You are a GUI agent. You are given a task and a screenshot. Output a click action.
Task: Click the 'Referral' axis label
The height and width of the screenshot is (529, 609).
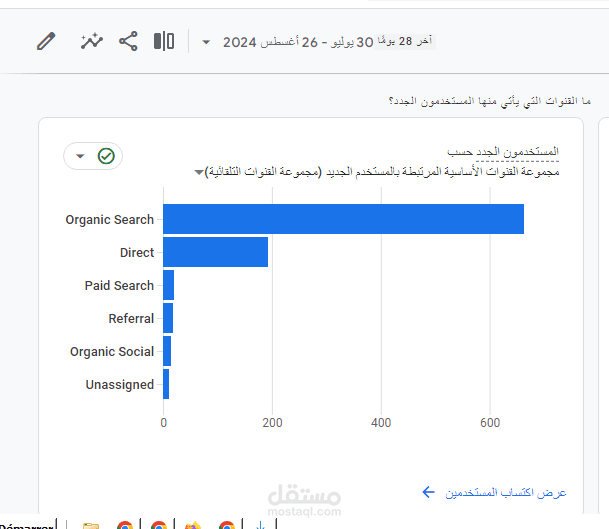click(131, 319)
